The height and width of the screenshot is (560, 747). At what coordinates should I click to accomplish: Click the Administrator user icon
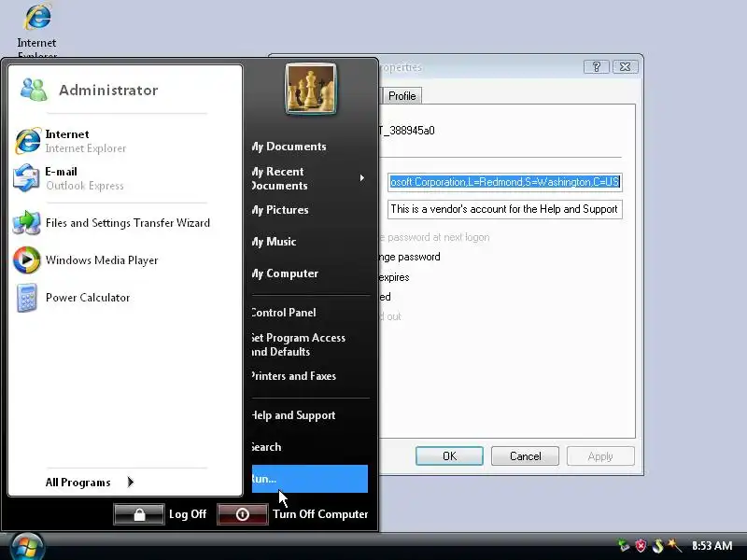34,90
